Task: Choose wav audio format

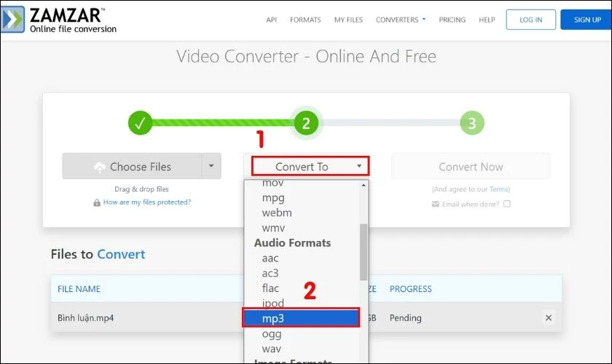Action: pos(271,349)
